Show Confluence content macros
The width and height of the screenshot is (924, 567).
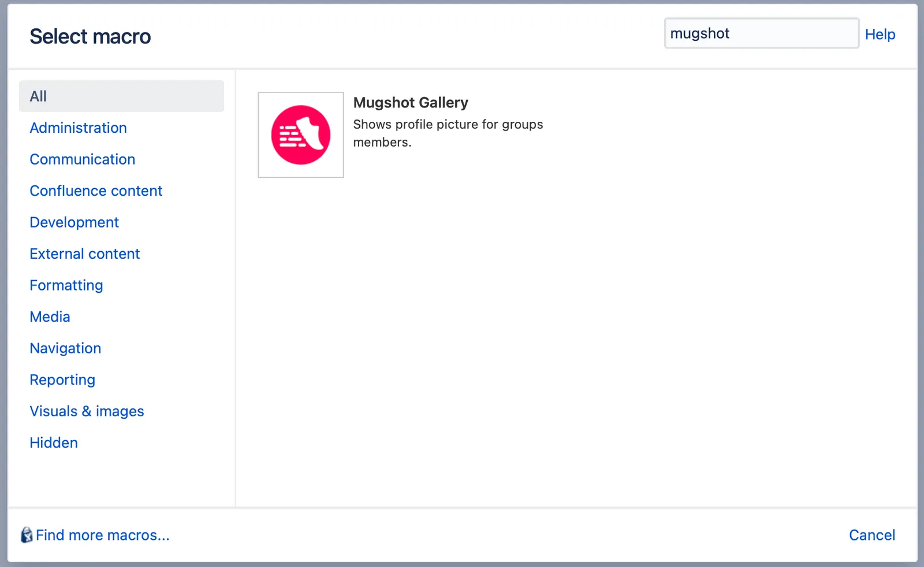click(96, 191)
